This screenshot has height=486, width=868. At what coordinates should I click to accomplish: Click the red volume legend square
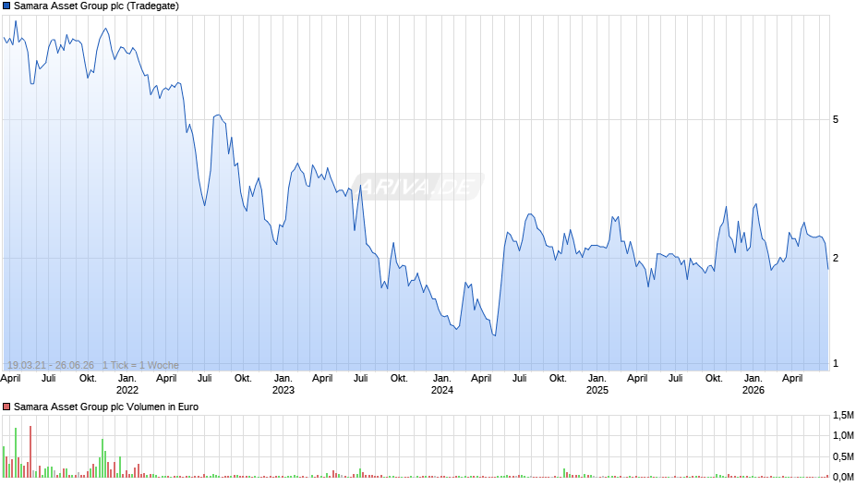click(6, 407)
